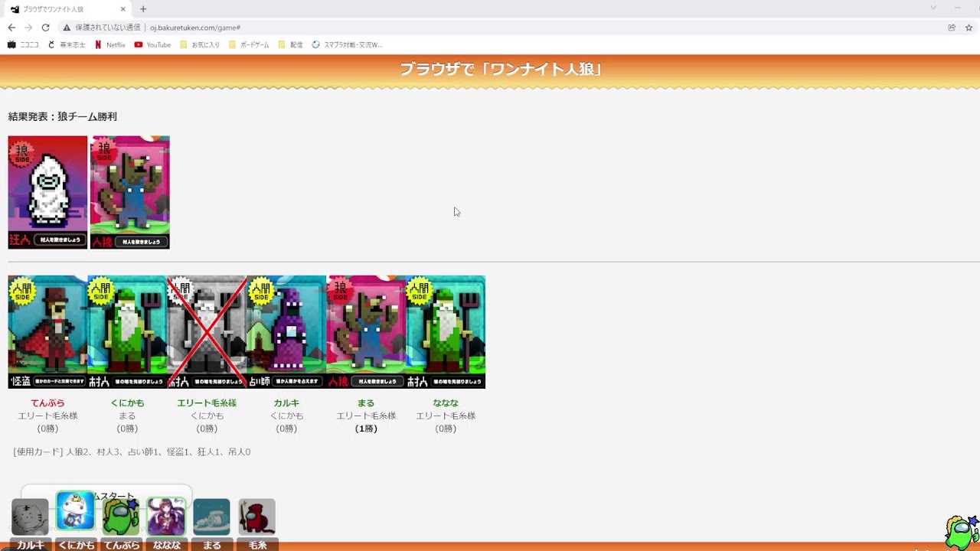Click the green player name カルキ under card

pyautogui.click(x=286, y=403)
